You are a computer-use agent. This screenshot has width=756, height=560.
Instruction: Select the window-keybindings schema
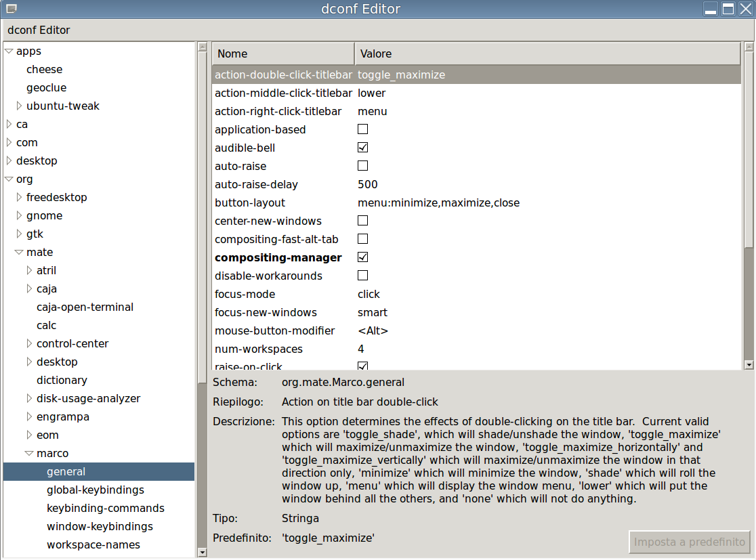100,526
